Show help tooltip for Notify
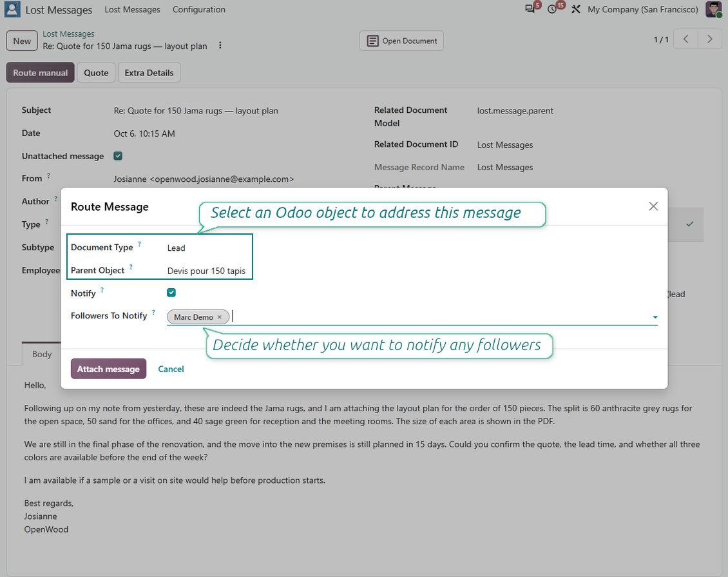The image size is (728, 577). click(x=102, y=290)
